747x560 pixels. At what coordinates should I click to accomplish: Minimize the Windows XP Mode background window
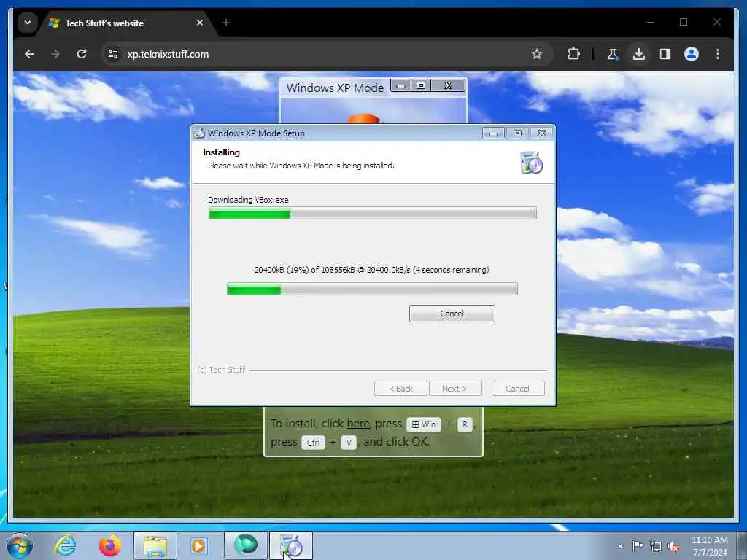[x=401, y=86]
